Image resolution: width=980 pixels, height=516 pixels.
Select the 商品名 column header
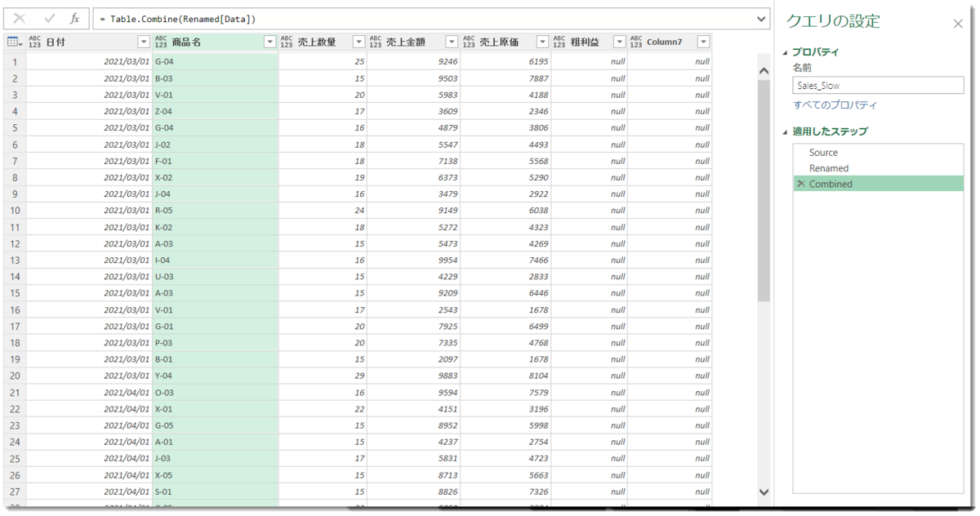pyautogui.click(x=216, y=42)
